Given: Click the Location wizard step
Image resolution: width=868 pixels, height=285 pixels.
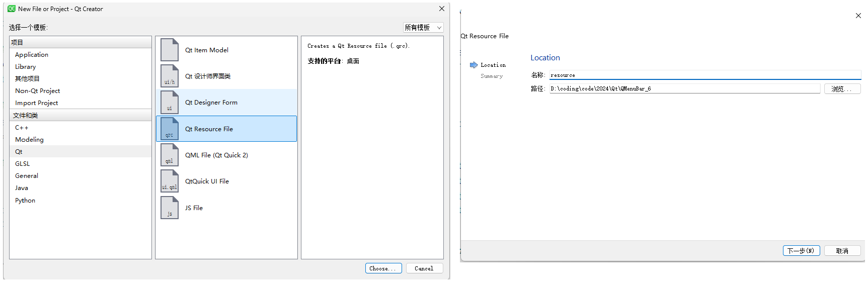Looking at the screenshot, I should (x=493, y=65).
